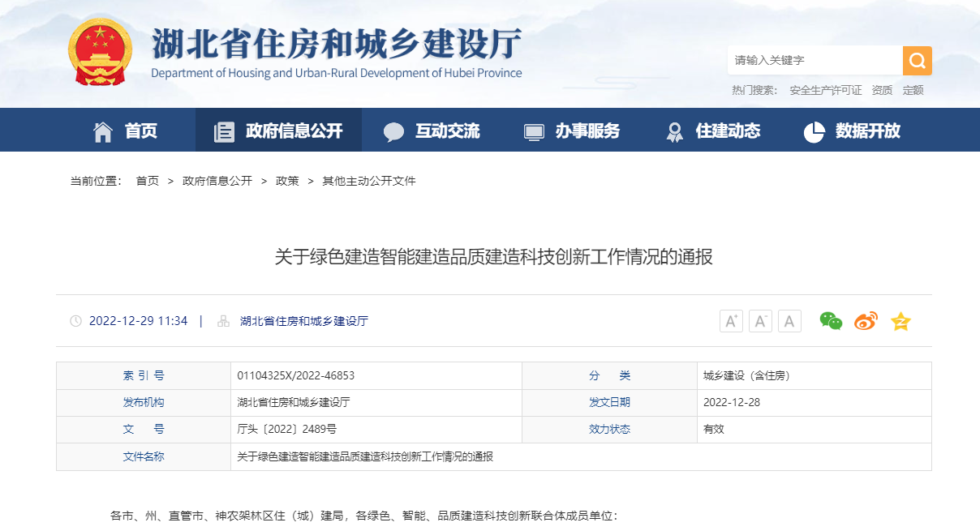980x531 pixels.
Task: Open the 政策 breadcrumb link
Action: (288, 181)
